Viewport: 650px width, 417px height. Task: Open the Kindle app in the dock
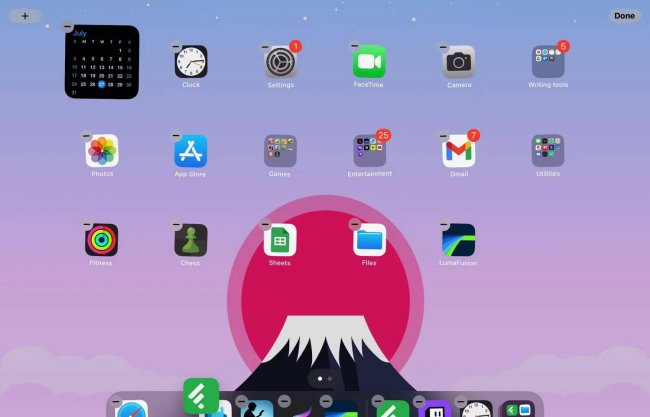pyautogui.click(x=257, y=409)
